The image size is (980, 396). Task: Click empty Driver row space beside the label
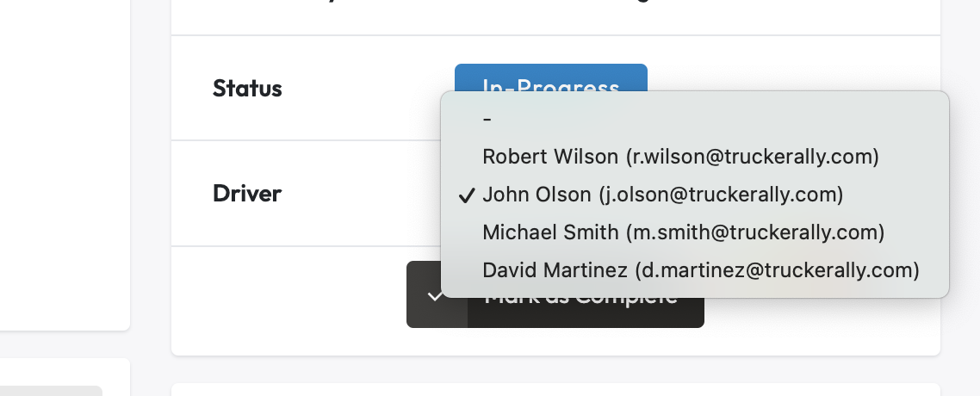pyautogui.click(x=362, y=193)
